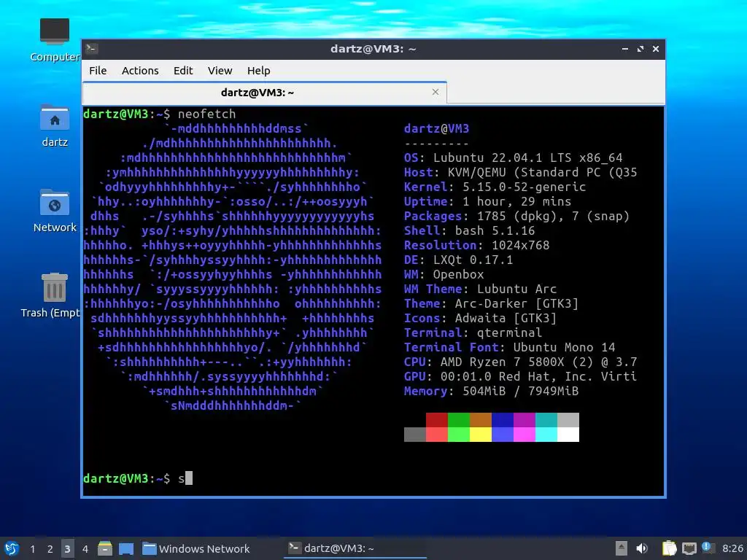
Task: Click the 'Memory: 504MiB / 7949MiB' line
Action: tap(491, 391)
